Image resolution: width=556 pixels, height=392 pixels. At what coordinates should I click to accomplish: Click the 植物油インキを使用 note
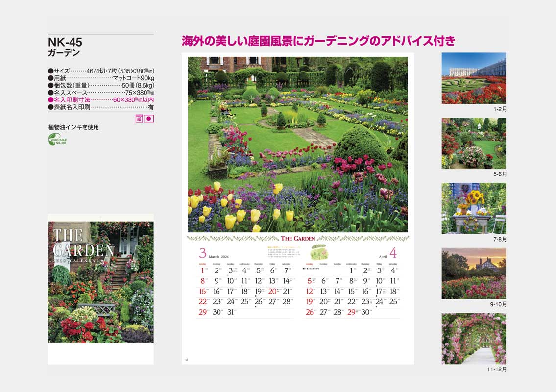click(74, 127)
